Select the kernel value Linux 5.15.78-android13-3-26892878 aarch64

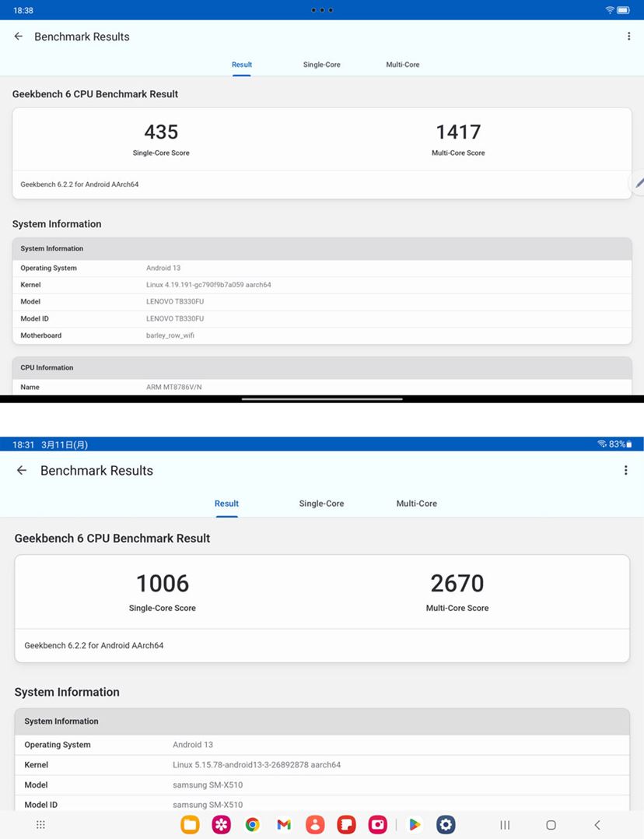(257, 765)
